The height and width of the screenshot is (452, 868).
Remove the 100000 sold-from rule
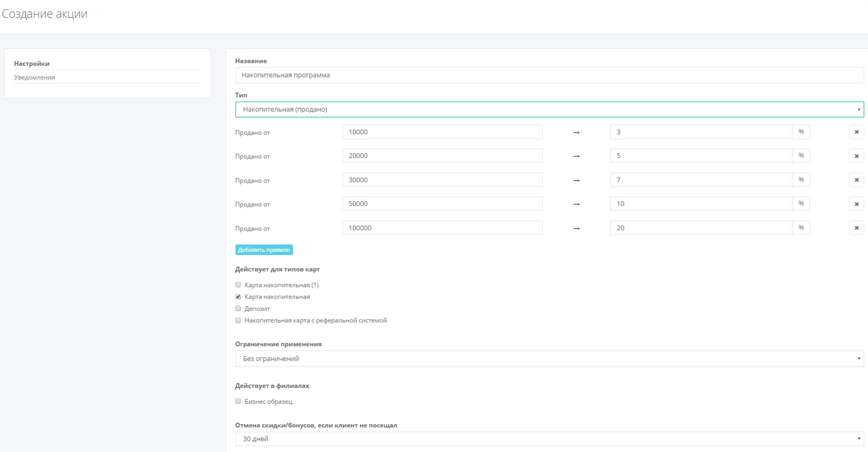[x=856, y=228]
